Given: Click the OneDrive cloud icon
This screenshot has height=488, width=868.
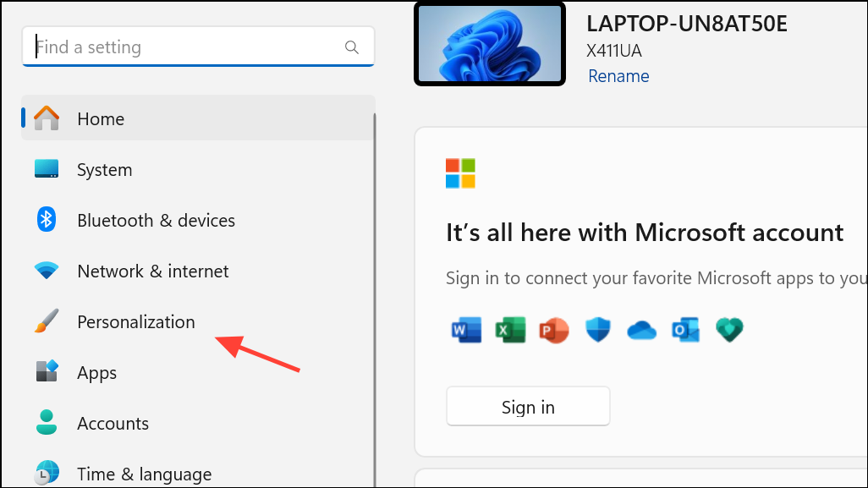Looking at the screenshot, I should tap(641, 331).
